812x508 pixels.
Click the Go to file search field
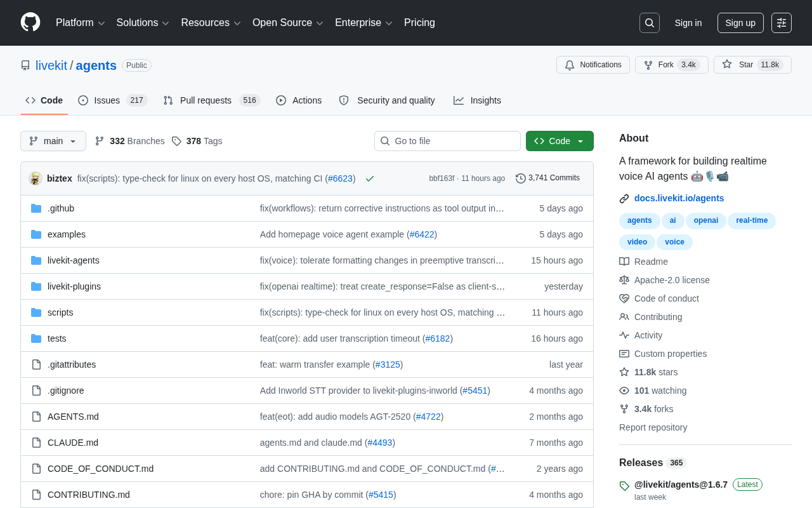[x=447, y=141]
